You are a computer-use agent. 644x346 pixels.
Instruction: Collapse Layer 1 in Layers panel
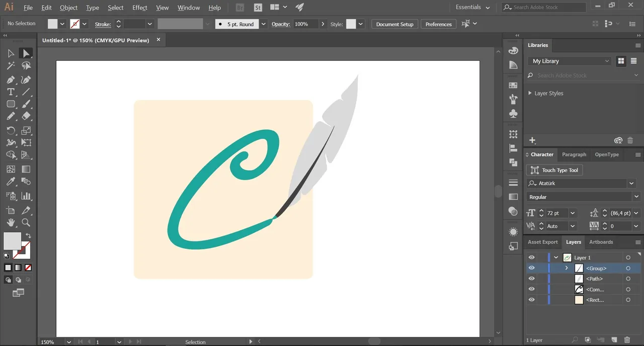click(556, 257)
